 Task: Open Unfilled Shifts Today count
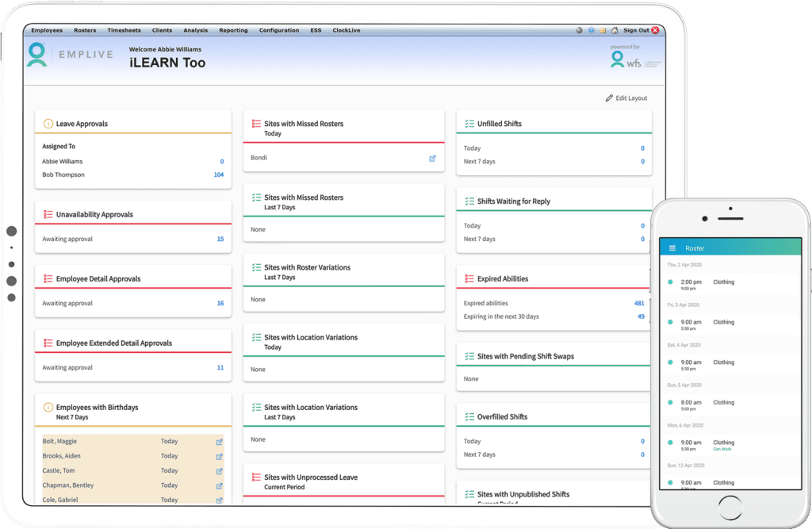click(642, 148)
